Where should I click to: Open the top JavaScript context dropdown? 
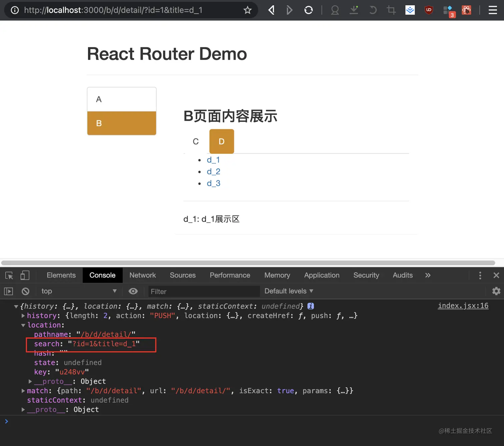tap(79, 291)
